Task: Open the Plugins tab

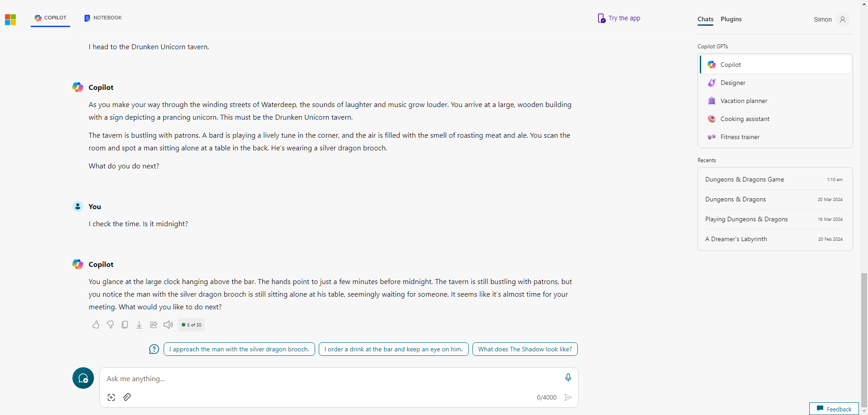Action: pos(731,19)
